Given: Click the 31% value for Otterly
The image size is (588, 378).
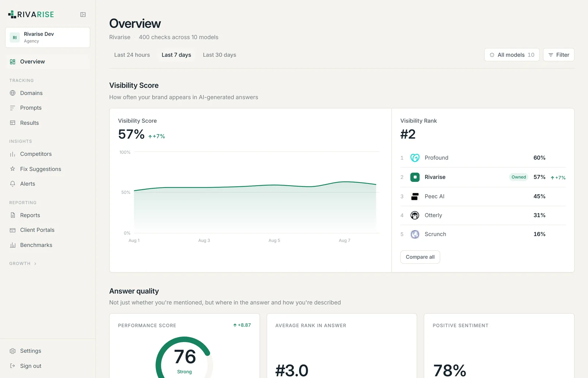Looking at the screenshot, I should click(539, 215).
